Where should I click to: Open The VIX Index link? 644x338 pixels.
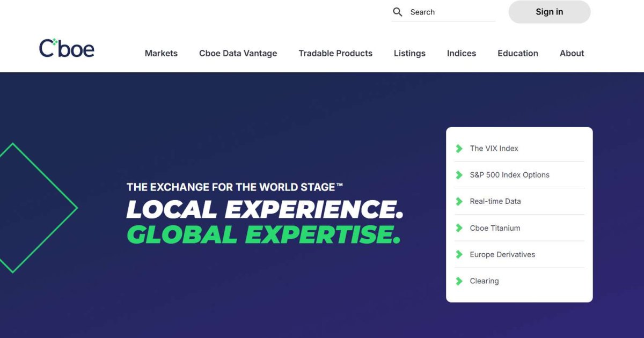coord(494,149)
